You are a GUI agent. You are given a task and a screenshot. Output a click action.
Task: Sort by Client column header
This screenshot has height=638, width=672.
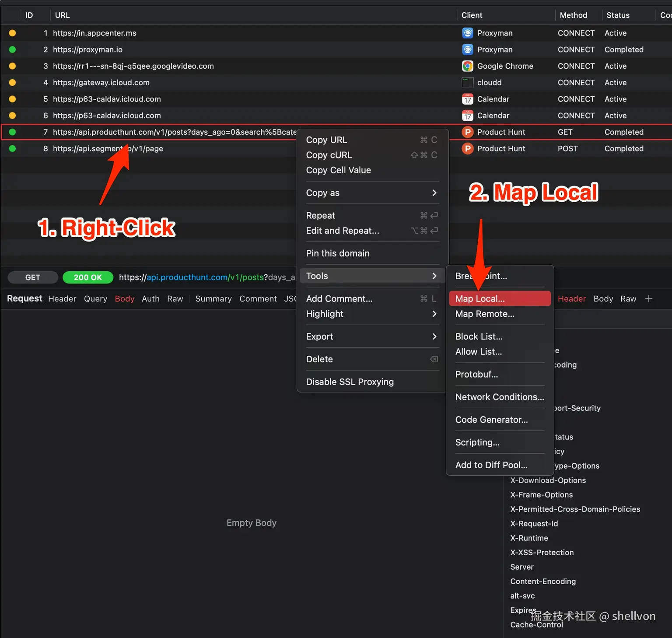click(472, 15)
